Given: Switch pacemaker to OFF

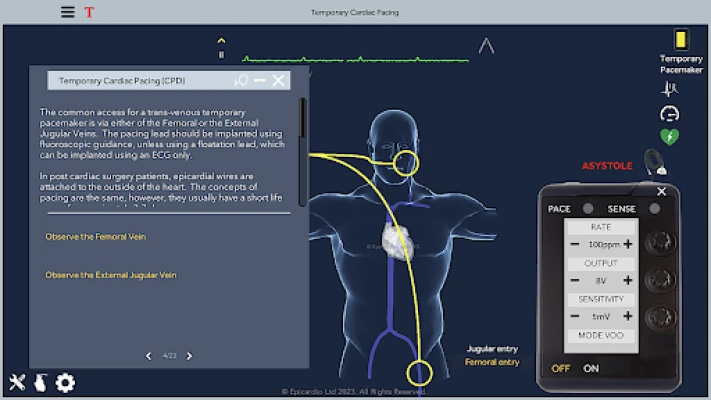Looking at the screenshot, I should 560,368.
